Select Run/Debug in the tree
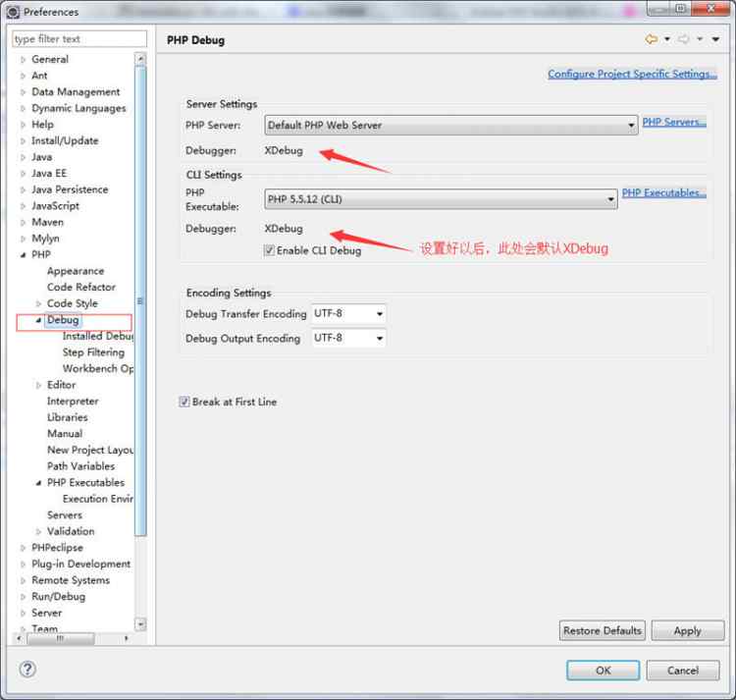This screenshot has width=736, height=700. (59, 597)
